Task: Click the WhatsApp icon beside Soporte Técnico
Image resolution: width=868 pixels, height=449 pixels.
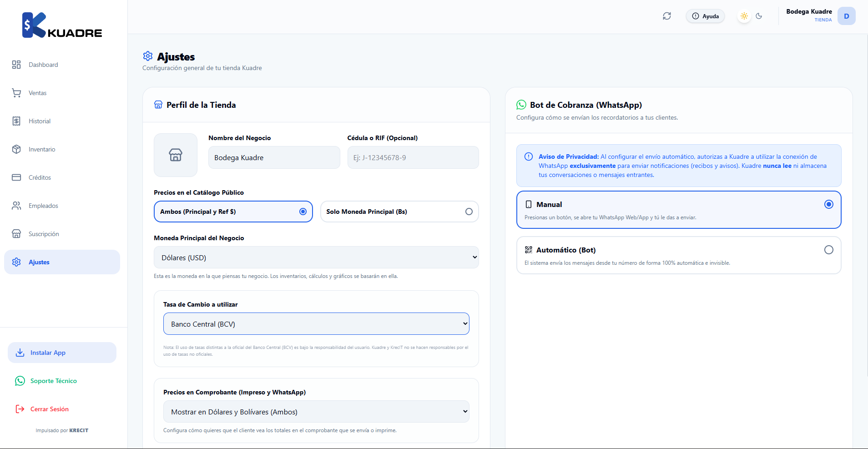Action: [x=20, y=381]
